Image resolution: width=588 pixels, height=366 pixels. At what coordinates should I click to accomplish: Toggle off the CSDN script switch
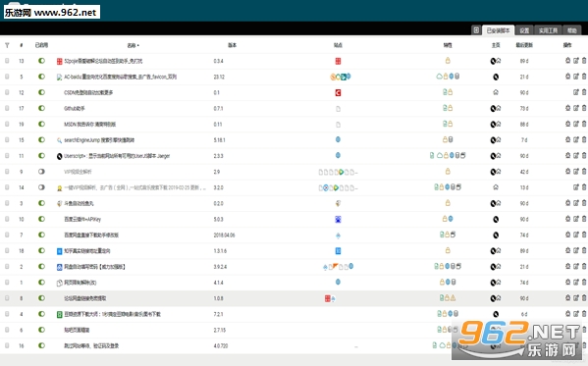[41, 92]
